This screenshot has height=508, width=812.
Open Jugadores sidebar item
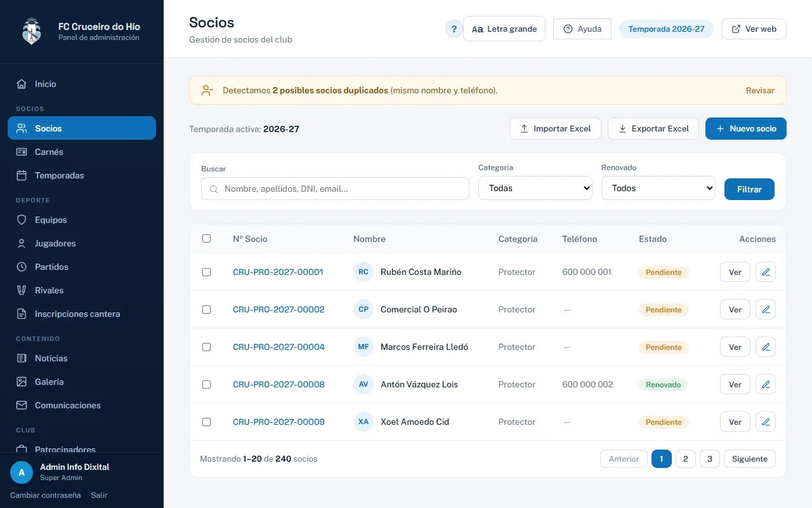tap(82, 243)
